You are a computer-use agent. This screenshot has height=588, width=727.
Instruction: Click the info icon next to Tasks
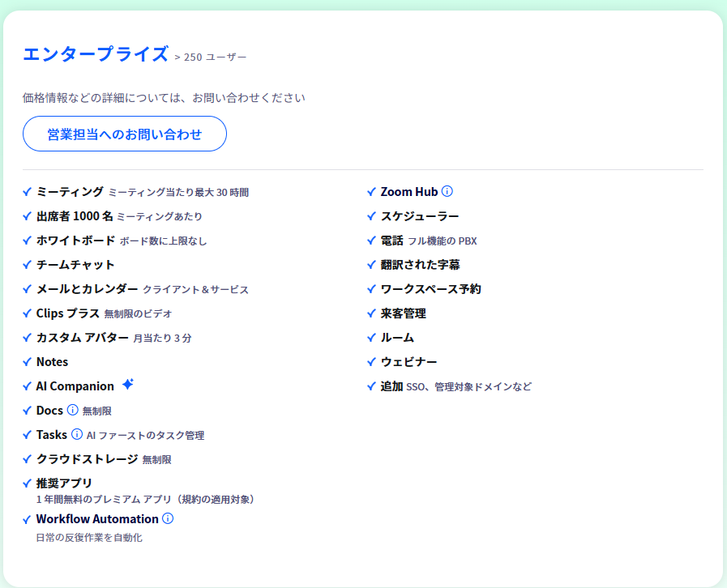(x=77, y=435)
